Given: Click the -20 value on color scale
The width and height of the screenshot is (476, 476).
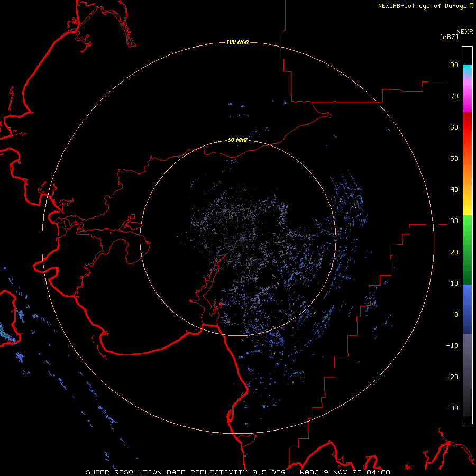Looking at the screenshot, I should pyautogui.click(x=452, y=377).
